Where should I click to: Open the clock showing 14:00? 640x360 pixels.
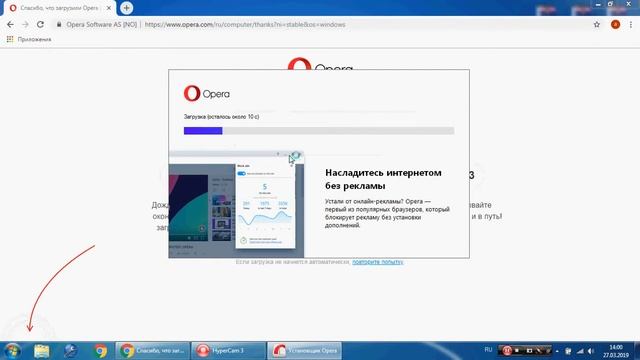[x=616, y=351]
